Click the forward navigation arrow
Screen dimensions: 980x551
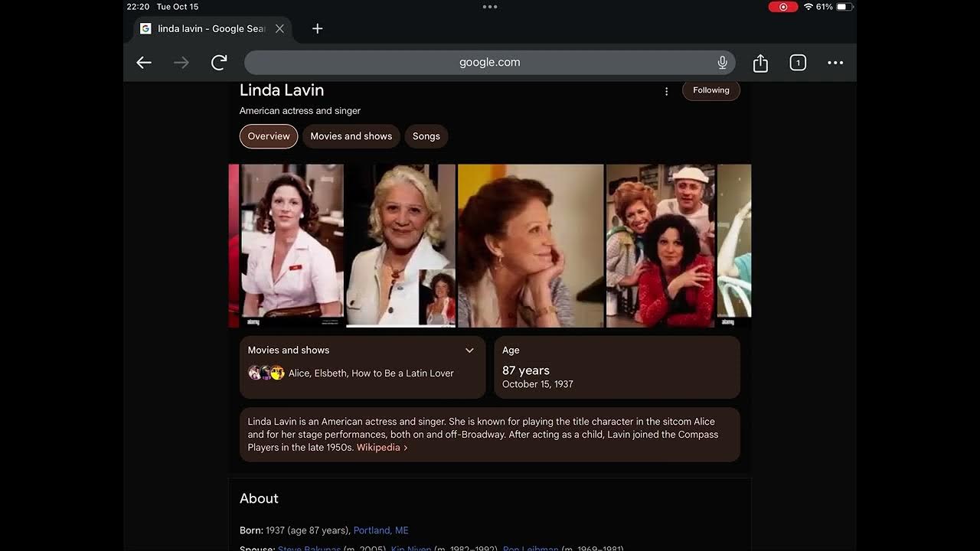coord(181,63)
